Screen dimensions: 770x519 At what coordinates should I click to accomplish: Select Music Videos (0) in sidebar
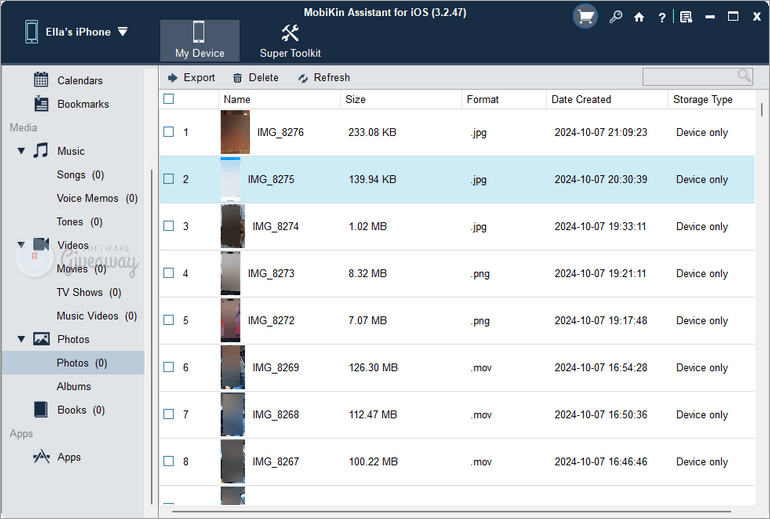pos(97,316)
